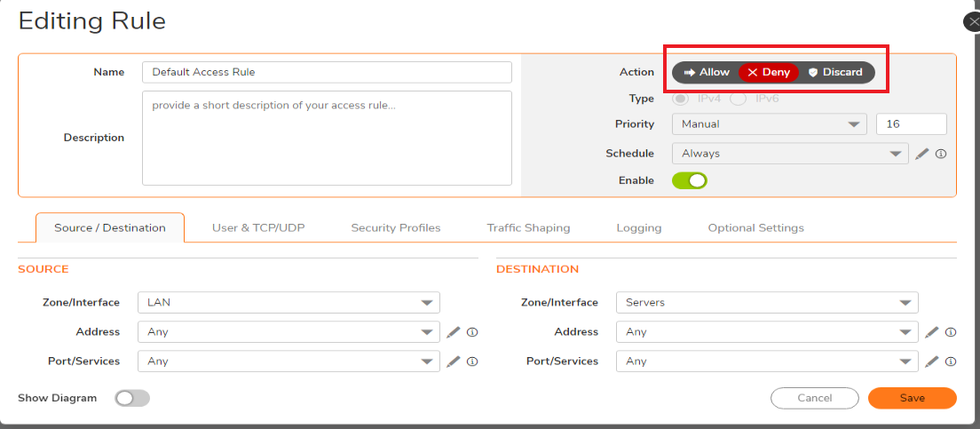
Task: Select the IPv6 radio button
Action: click(x=738, y=98)
